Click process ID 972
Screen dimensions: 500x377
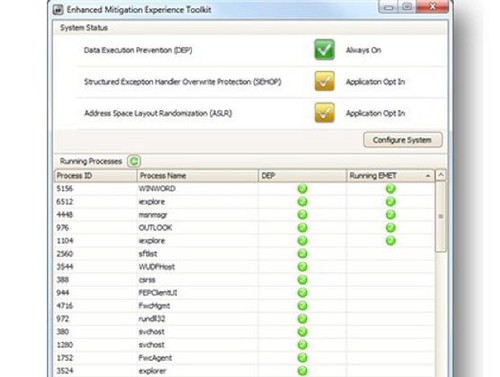62,319
